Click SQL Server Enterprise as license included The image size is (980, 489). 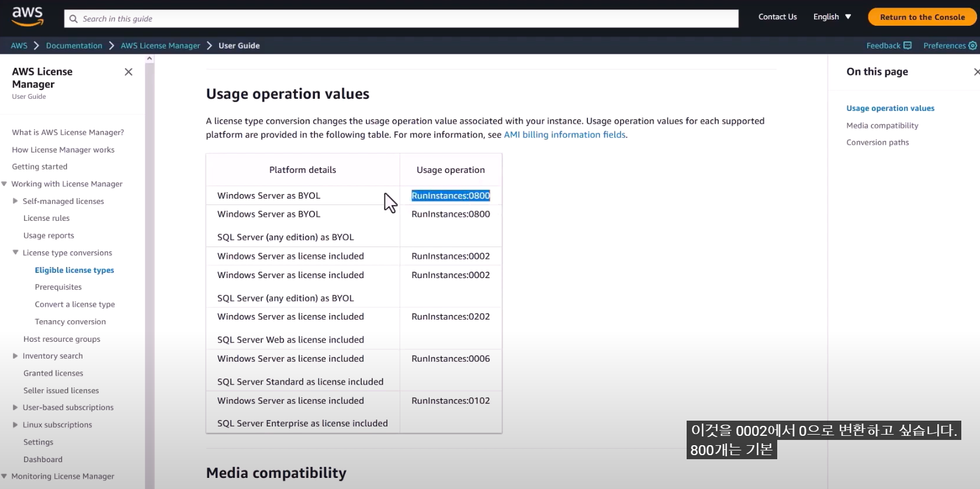coord(302,423)
